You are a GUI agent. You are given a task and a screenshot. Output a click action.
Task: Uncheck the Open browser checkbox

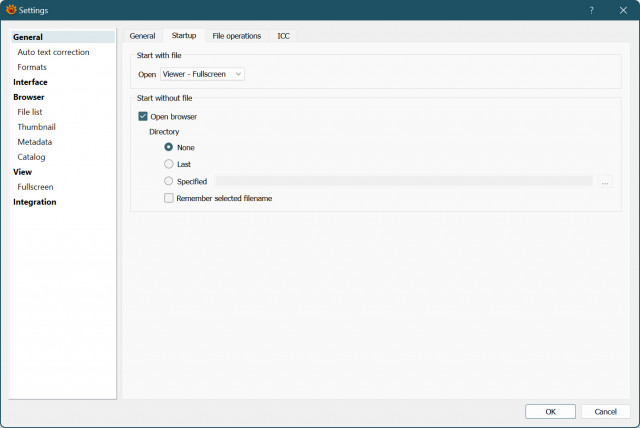[143, 117]
